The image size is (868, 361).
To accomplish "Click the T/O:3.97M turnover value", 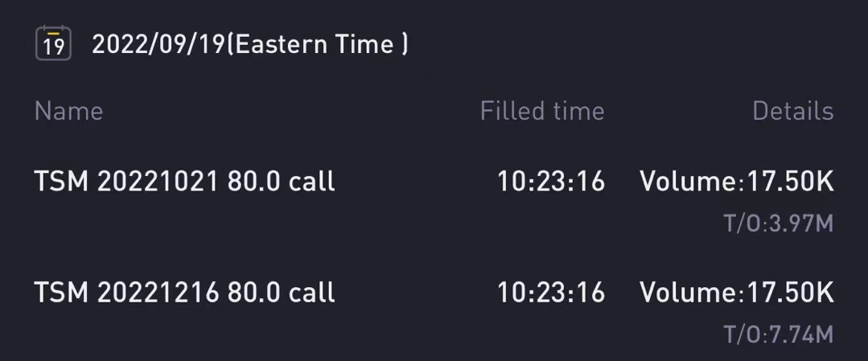I will click(779, 224).
